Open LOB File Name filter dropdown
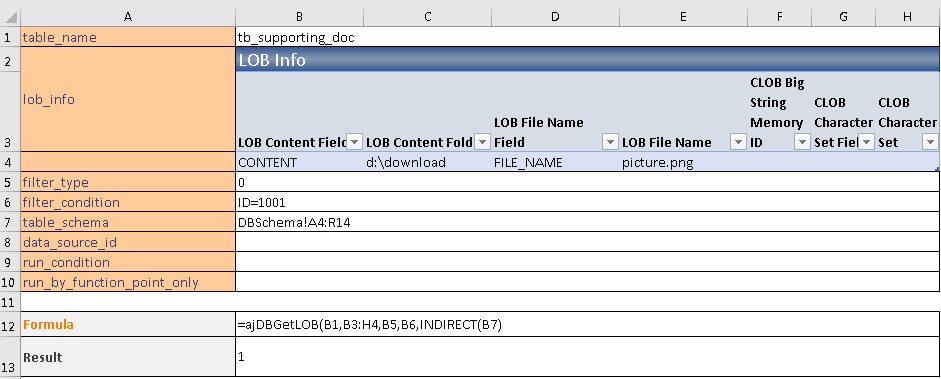The width and height of the screenshot is (941, 379). 738,142
